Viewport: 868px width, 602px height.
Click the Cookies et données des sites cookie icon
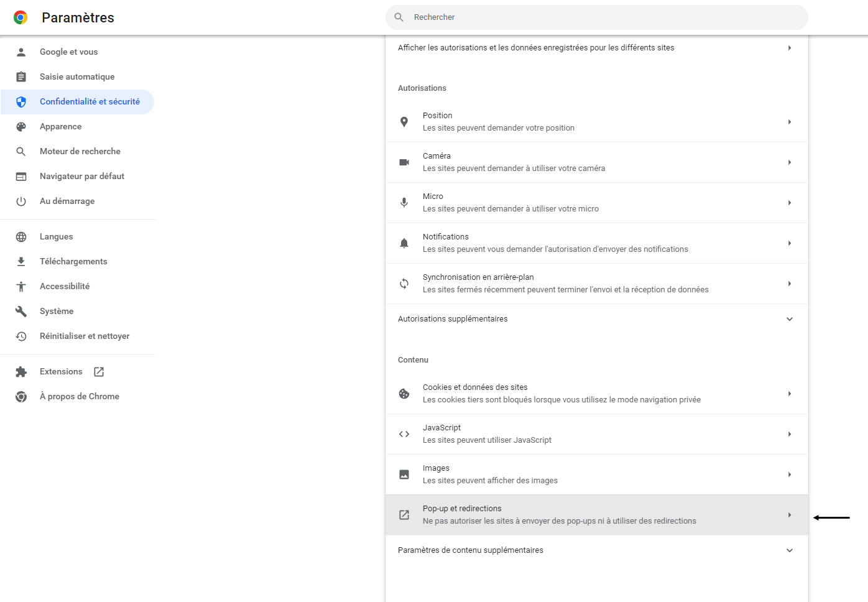(404, 393)
